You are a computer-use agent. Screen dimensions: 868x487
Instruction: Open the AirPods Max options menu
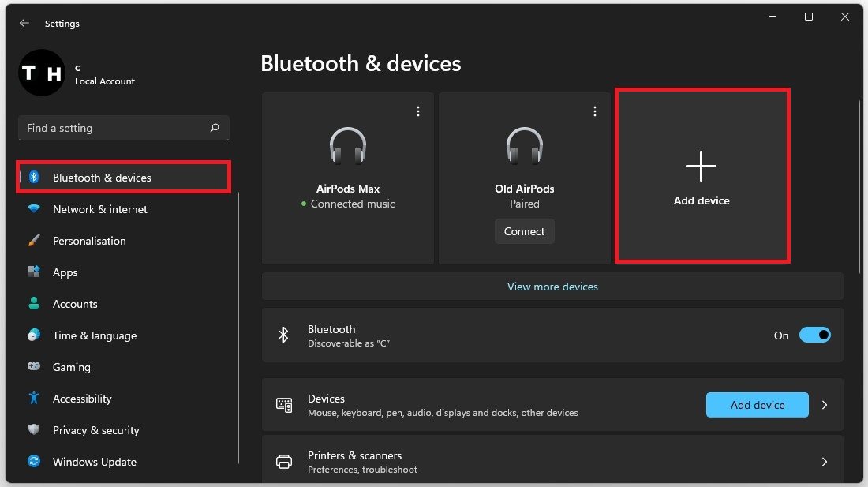click(x=418, y=111)
